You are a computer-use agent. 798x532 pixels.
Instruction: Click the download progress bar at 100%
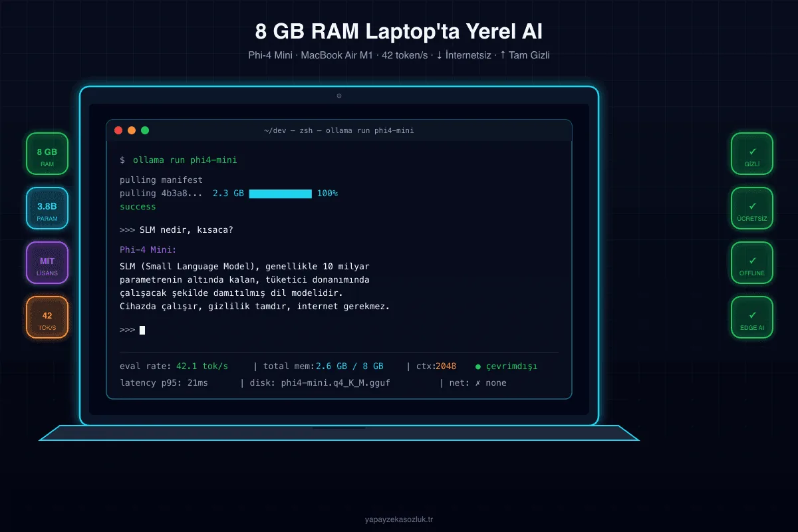coord(281,194)
